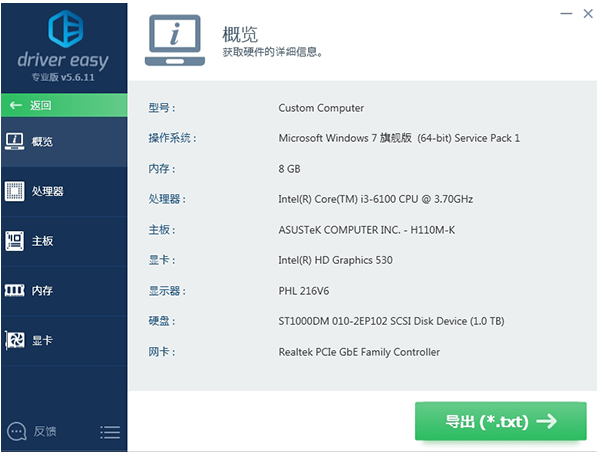The image size is (597, 452).
Task: Click the back arrow icon beside 返回
Action: click(x=16, y=105)
